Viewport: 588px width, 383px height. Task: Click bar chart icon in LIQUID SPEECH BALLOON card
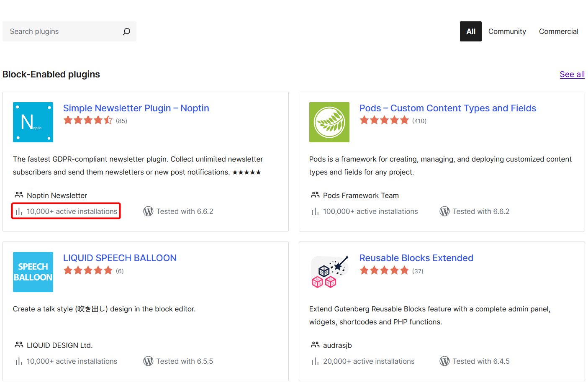click(x=19, y=362)
